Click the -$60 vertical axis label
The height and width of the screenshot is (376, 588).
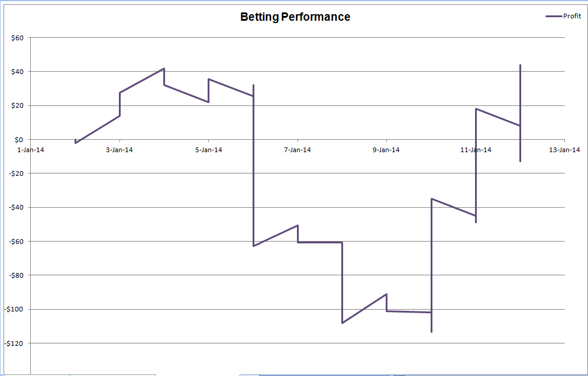tap(16, 241)
